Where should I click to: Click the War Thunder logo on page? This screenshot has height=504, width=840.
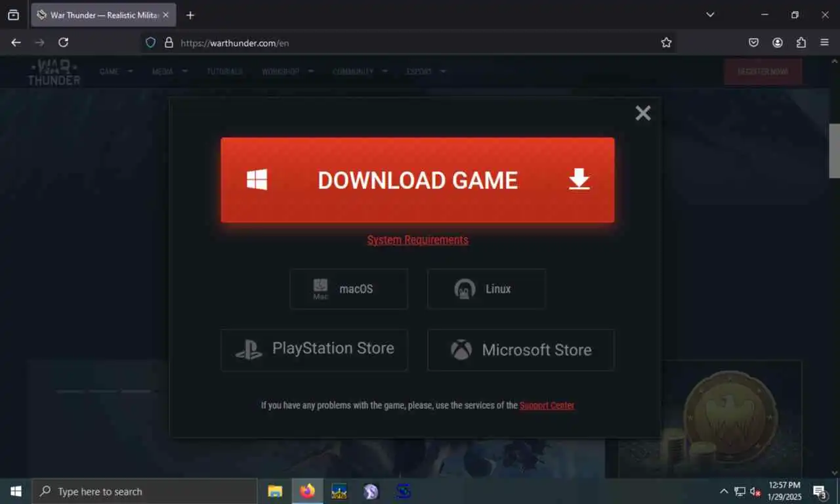point(54,72)
